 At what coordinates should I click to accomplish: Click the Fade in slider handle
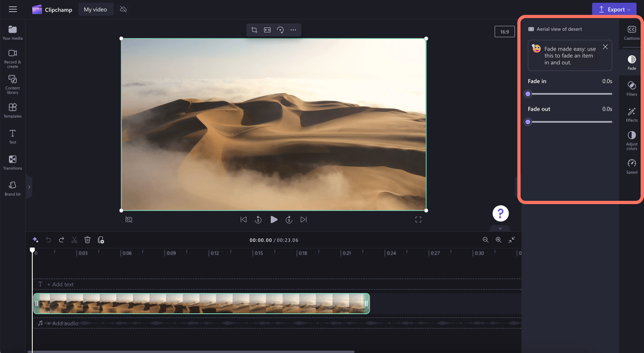(528, 94)
